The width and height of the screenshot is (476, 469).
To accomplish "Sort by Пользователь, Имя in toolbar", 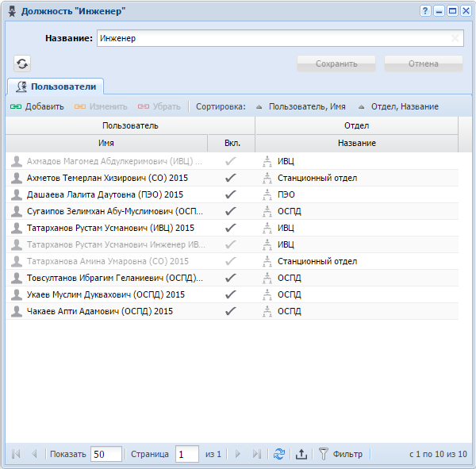I will pyautogui.click(x=301, y=106).
